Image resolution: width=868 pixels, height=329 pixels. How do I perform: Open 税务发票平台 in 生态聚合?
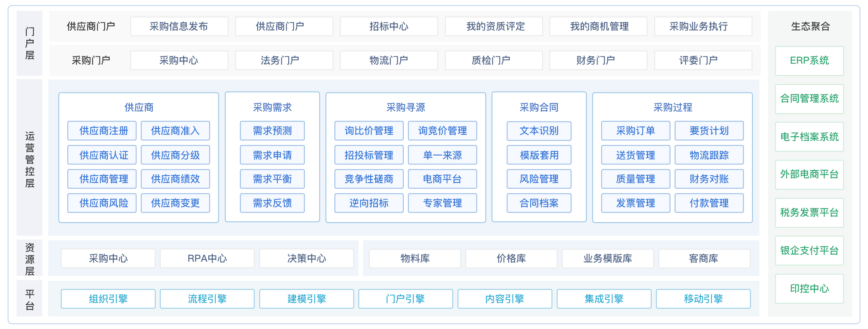click(x=809, y=213)
